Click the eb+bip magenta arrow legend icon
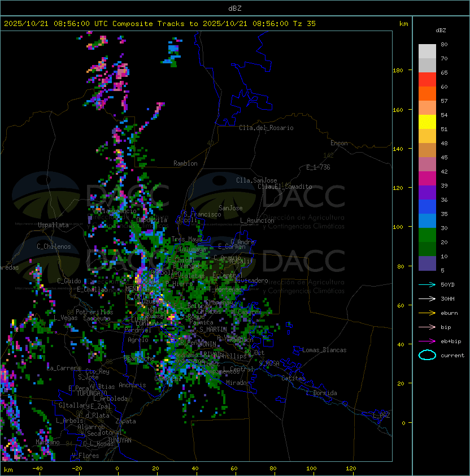The width and height of the screenshot is (470, 476). 427,341
